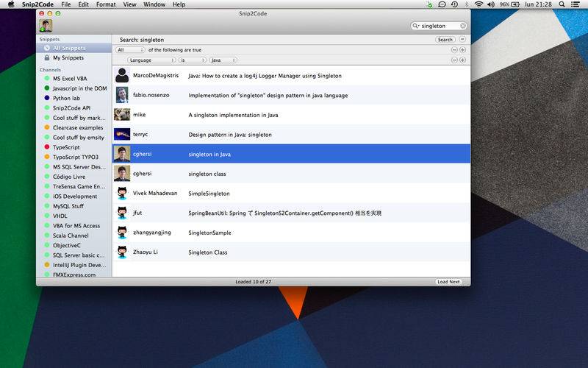Open the Language criteria dropdown
Image resolution: width=588 pixels, height=368 pixels.
pos(151,60)
